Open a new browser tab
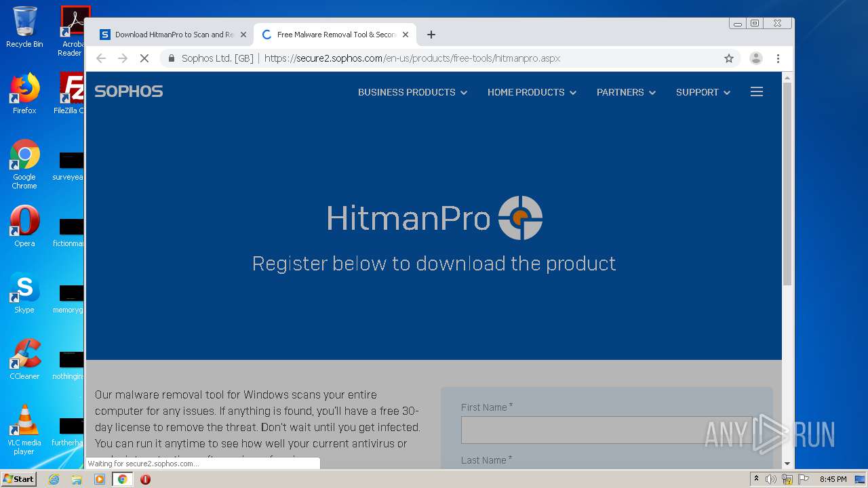Image resolution: width=868 pixels, height=488 pixels. (431, 35)
